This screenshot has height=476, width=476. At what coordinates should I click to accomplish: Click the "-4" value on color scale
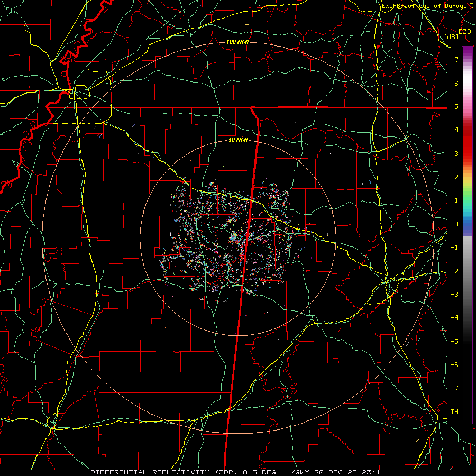point(454,318)
